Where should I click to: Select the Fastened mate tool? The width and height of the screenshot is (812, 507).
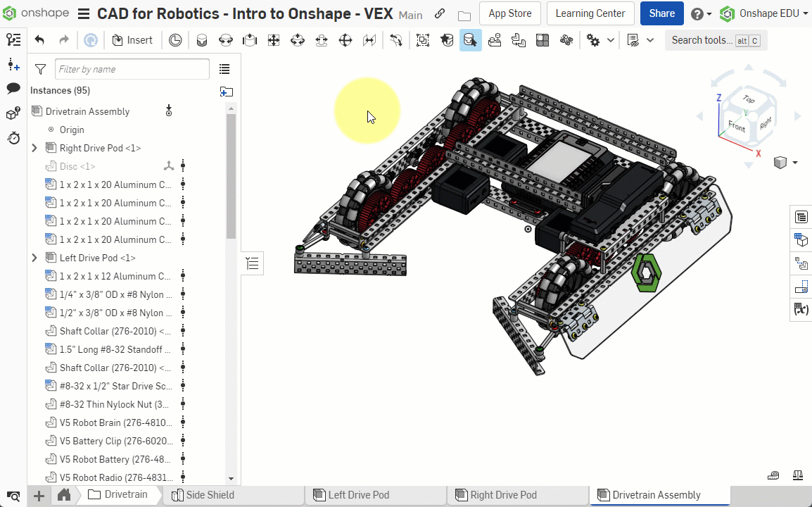tap(202, 40)
